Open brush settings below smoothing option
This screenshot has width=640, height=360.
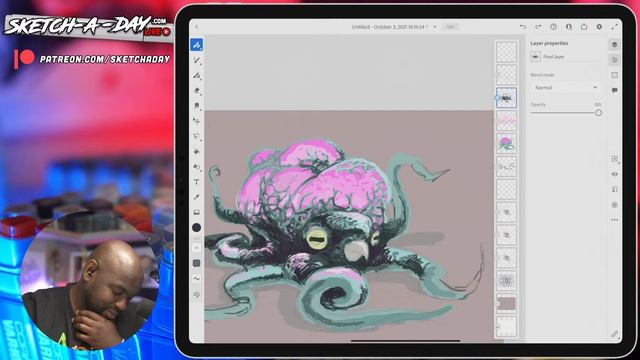pyautogui.click(x=197, y=294)
